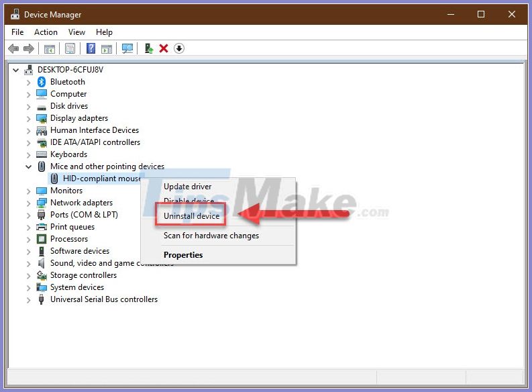Click the Back arrow toolbar icon
This screenshot has width=532, height=392.
(13, 48)
